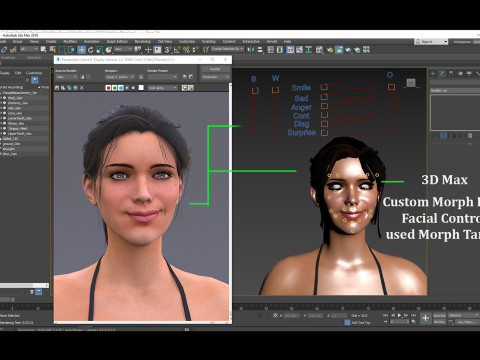Select the Placement tool icon
480x360 pixels.
coord(109,50)
